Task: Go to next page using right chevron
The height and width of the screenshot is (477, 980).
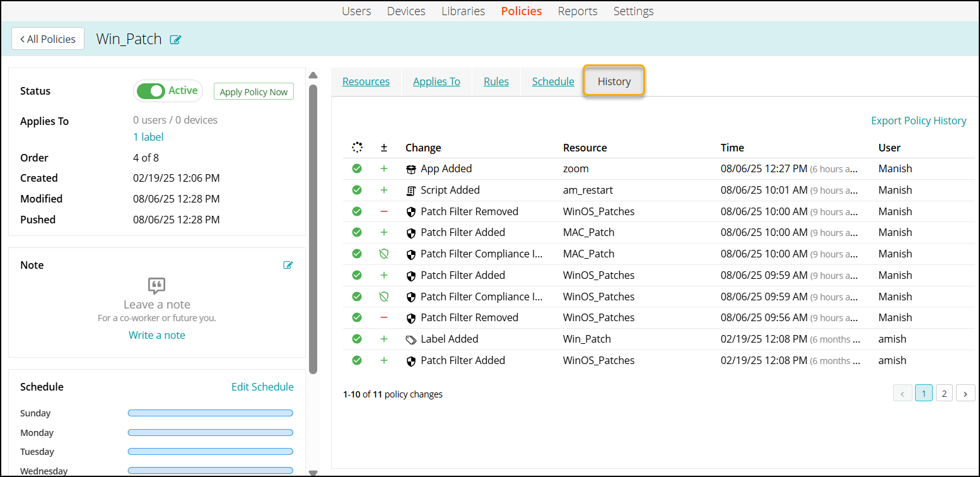Action: pos(965,394)
